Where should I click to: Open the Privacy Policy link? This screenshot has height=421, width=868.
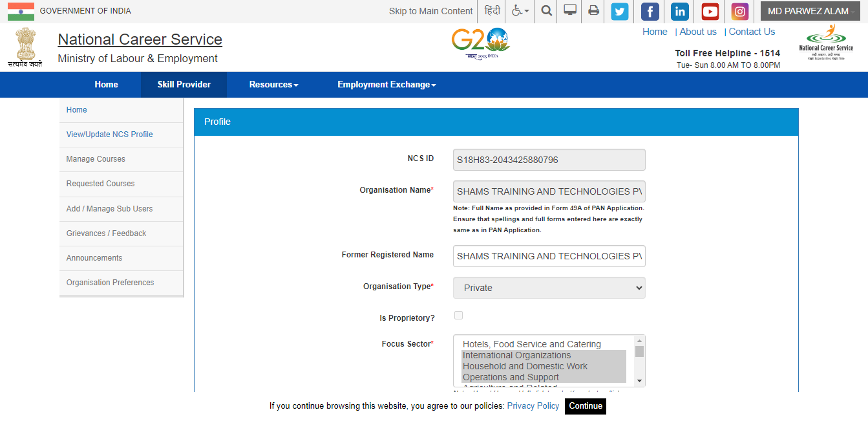pyautogui.click(x=533, y=406)
